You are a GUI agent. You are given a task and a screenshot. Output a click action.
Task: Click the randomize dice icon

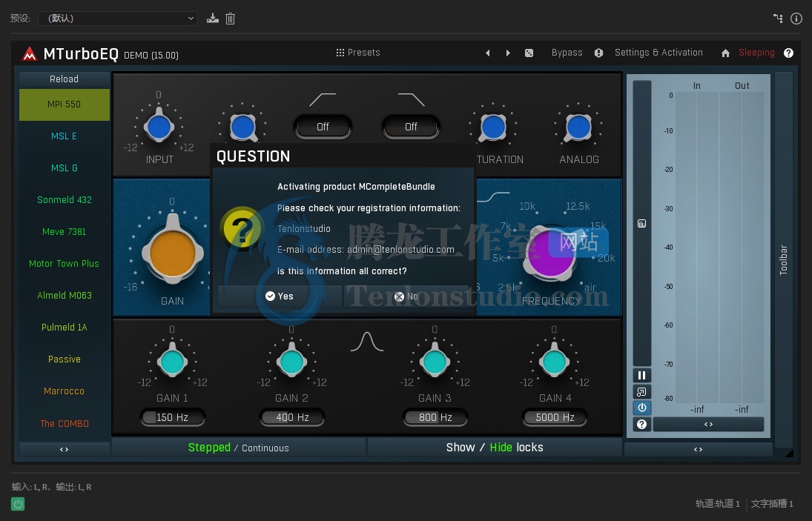click(x=529, y=53)
